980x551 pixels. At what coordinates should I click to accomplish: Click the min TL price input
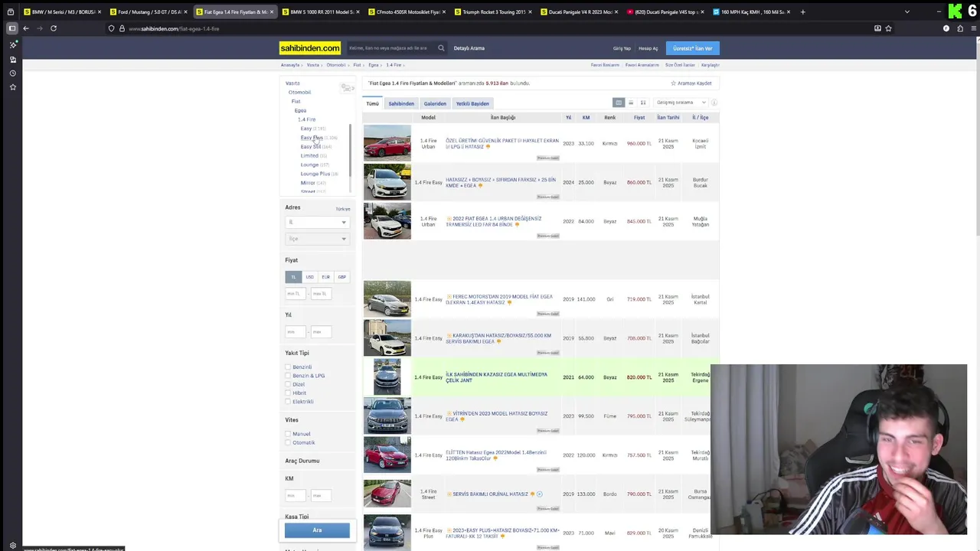coord(296,294)
